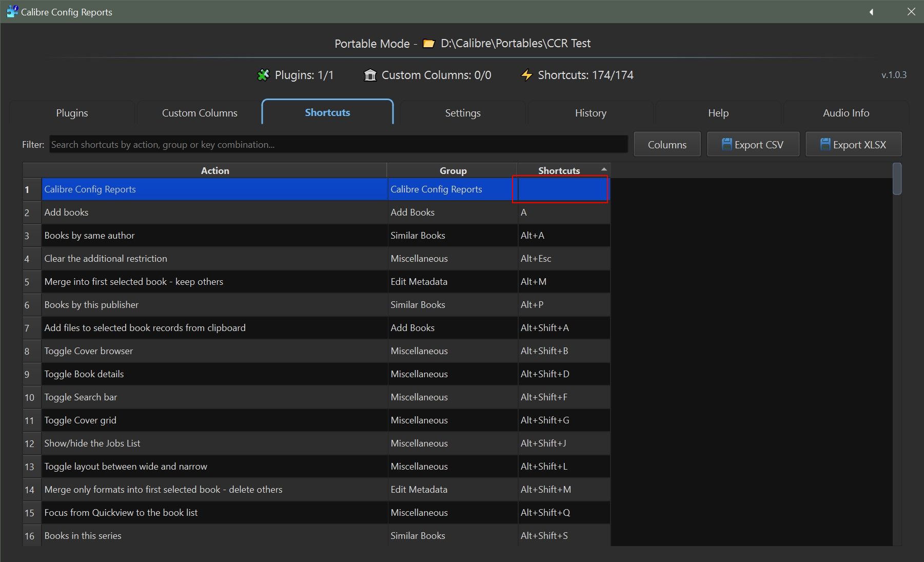Open the History tab

pyautogui.click(x=590, y=113)
